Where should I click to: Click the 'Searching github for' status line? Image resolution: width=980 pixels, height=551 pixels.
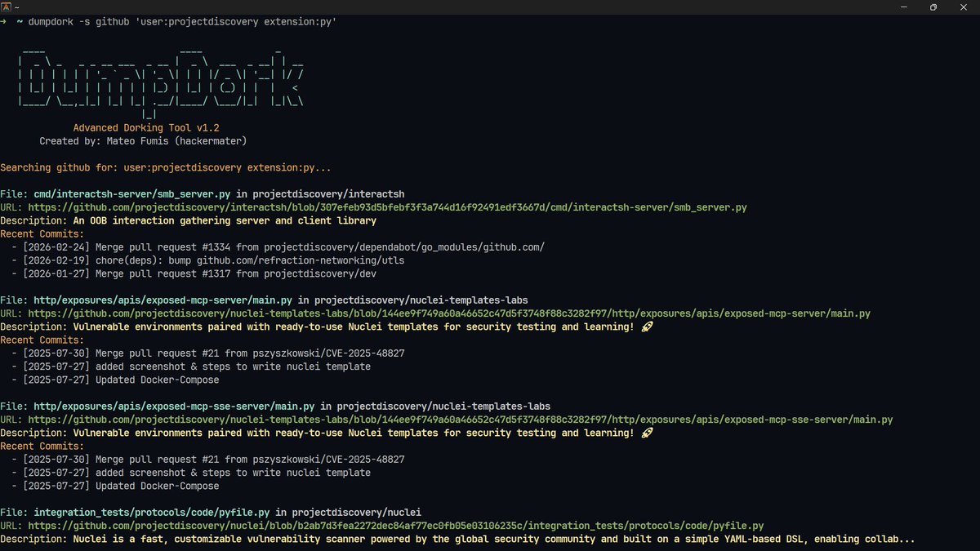point(166,167)
